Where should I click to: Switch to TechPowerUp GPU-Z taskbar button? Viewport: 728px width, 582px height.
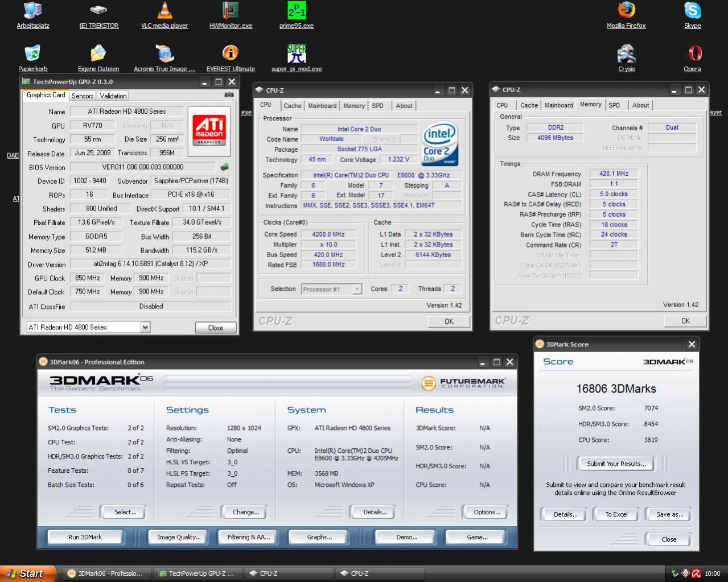tap(198, 573)
